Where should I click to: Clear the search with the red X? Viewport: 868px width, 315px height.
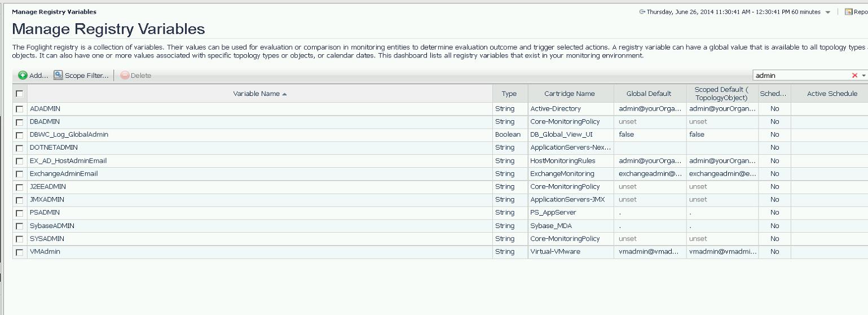854,76
